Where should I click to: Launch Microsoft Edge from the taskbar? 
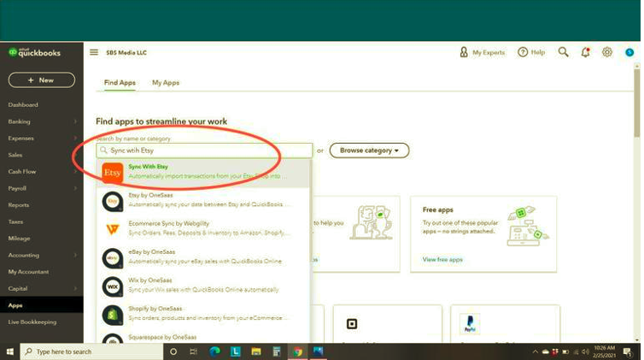214,351
